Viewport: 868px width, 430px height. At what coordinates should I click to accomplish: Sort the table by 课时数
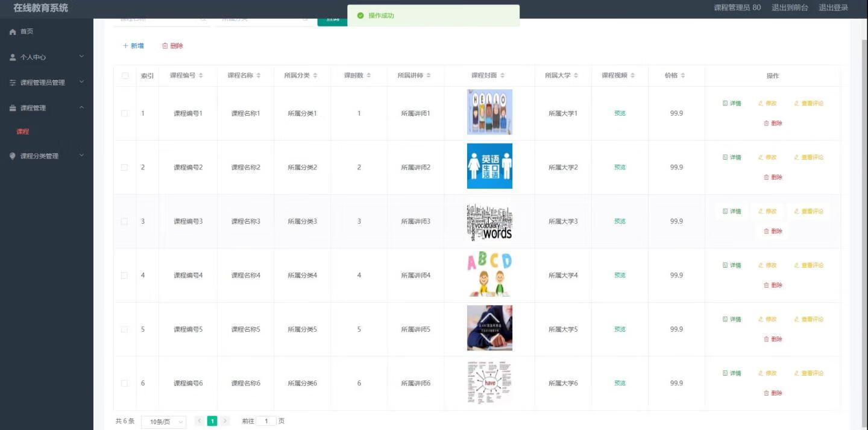click(368, 75)
